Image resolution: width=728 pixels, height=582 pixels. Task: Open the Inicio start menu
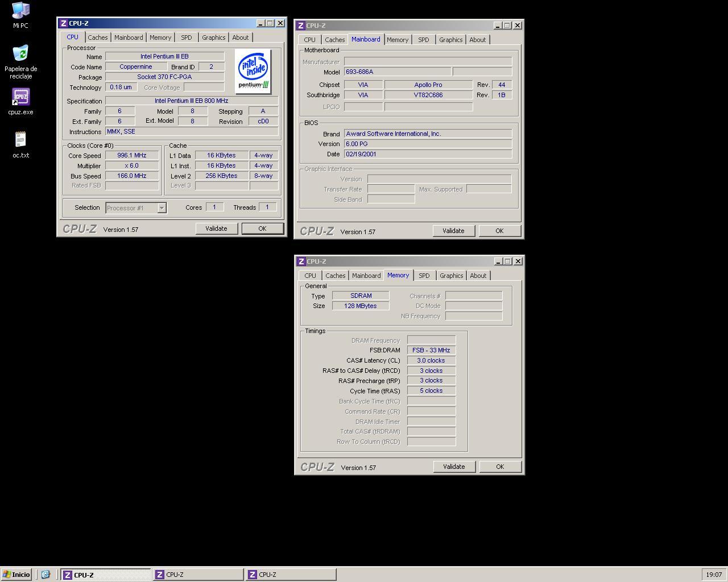coord(16,575)
